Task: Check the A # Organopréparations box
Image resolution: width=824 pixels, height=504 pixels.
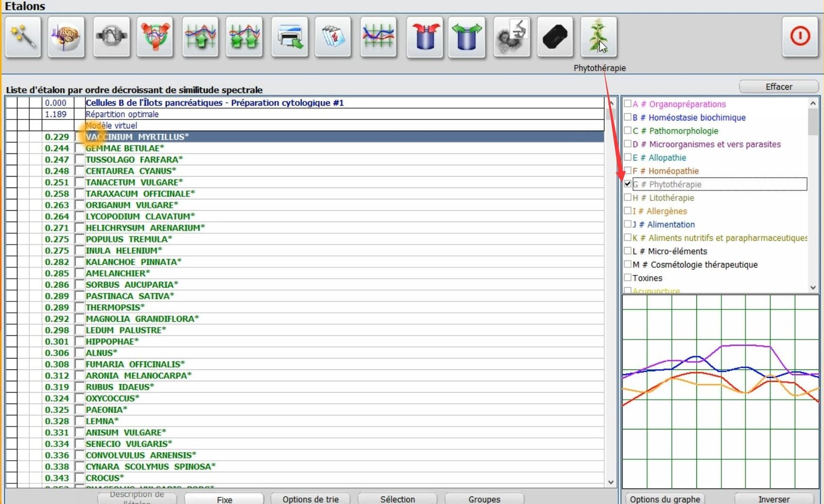Action: click(x=627, y=103)
